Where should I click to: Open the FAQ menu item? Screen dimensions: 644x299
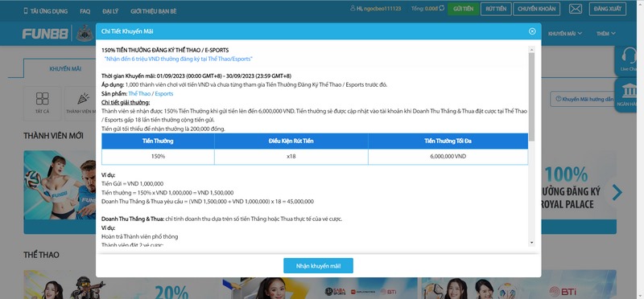[x=85, y=11]
